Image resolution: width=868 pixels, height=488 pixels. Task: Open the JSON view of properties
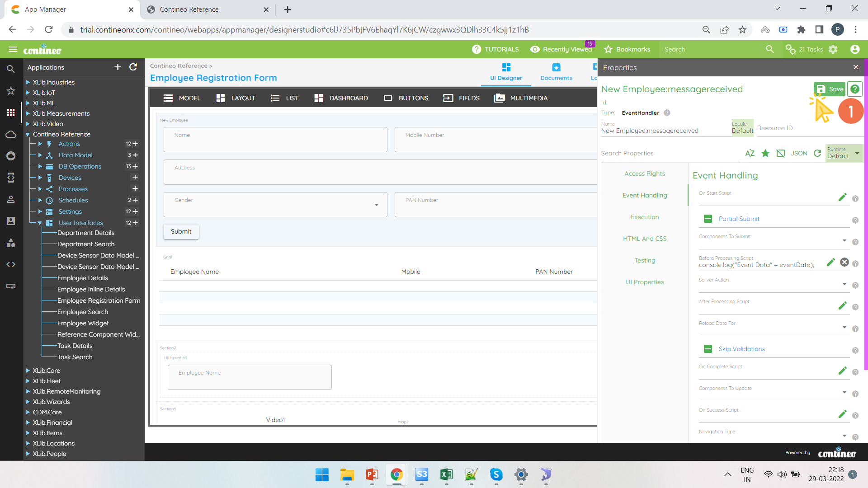799,153
